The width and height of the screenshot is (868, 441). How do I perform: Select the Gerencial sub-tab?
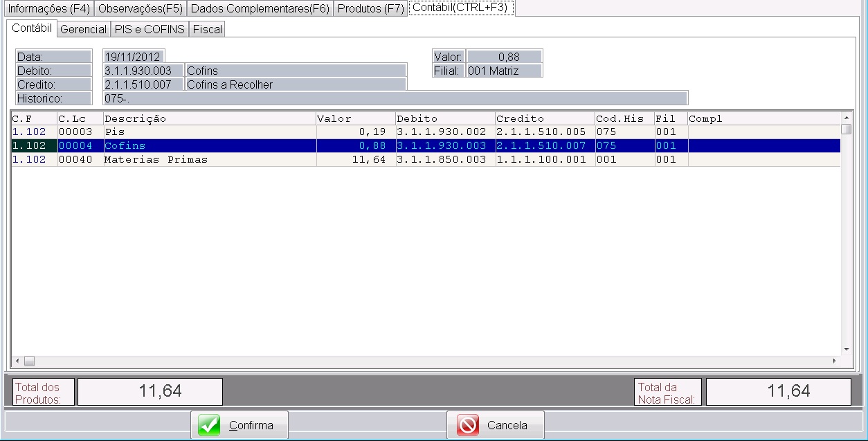tap(83, 29)
